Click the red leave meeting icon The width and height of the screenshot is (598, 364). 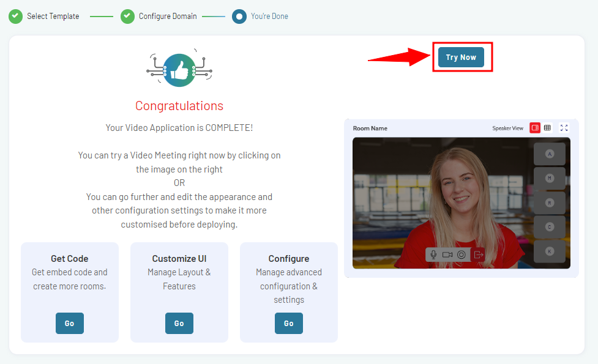[x=478, y=254]
